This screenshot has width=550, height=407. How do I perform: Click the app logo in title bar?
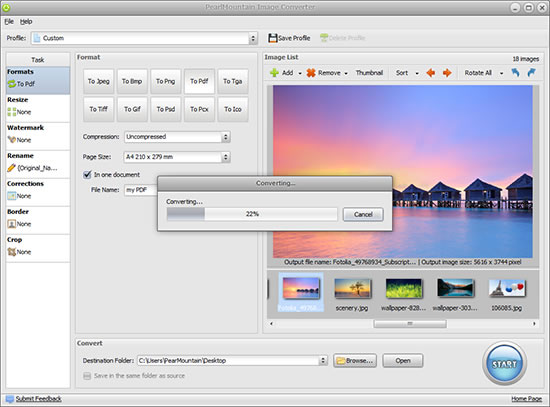[x=6, y=7]
